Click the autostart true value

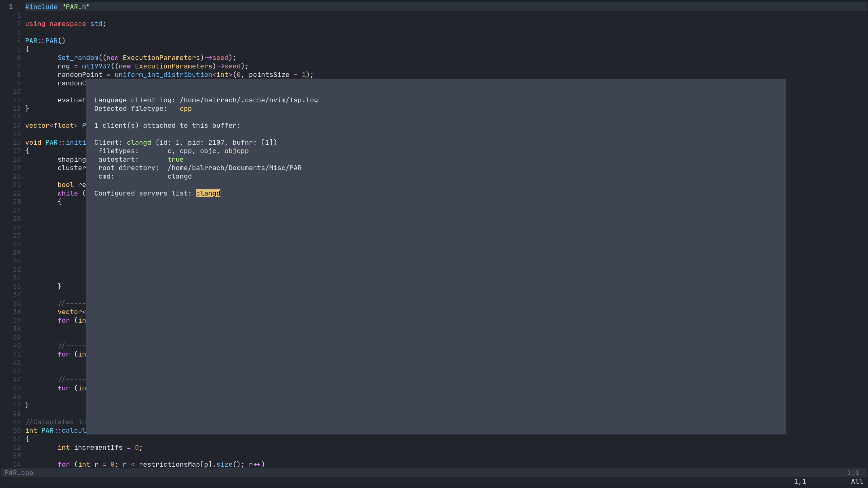[x=176, y=159]
